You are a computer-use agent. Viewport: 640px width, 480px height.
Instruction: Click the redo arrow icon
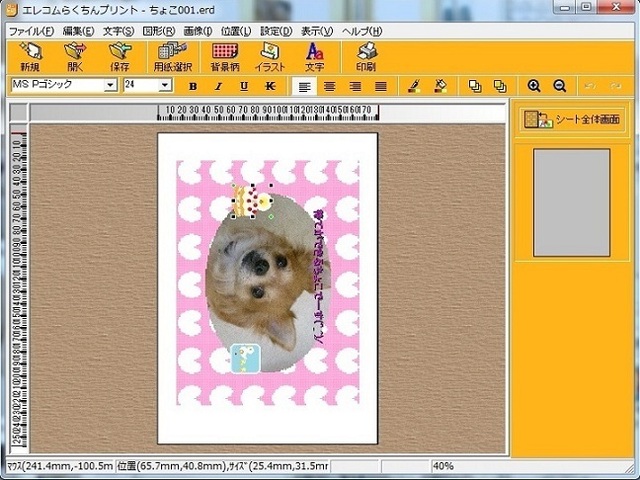click(x=615, y=86)
